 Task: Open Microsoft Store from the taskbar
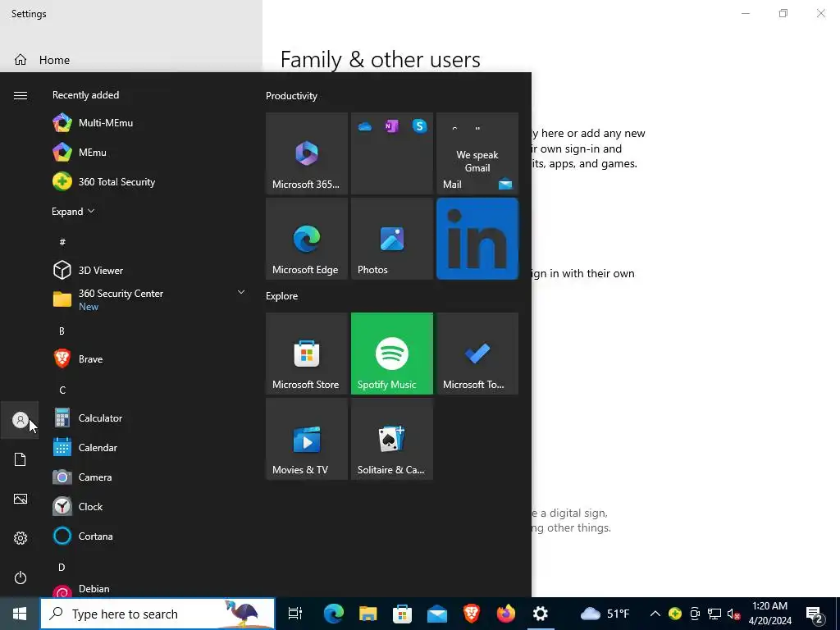point(402,614)
